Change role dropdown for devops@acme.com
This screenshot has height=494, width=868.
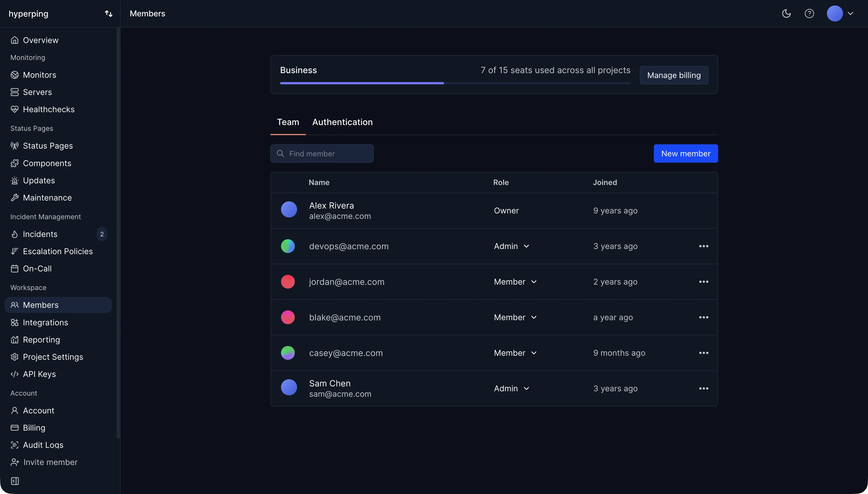point(511,246)
